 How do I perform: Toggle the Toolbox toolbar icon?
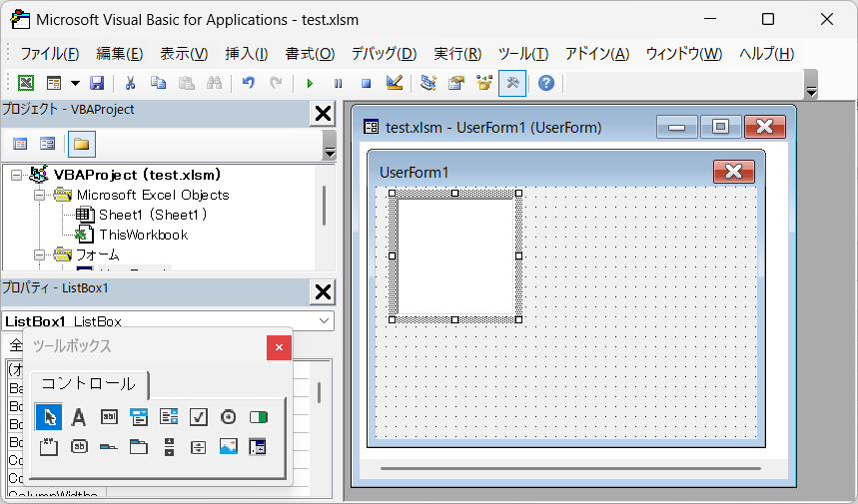[x=512, y=83]
